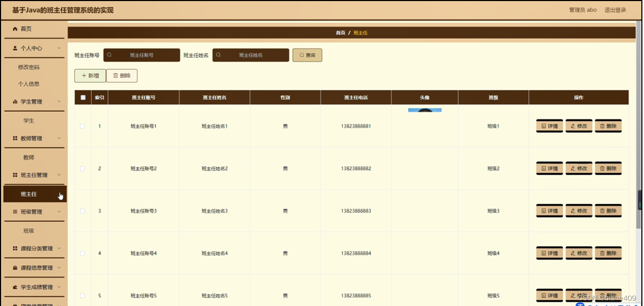Image resolution: width=644 pixels, height=306 pixels.
Task: Open 个人信息 page
Action: point(29,84)
